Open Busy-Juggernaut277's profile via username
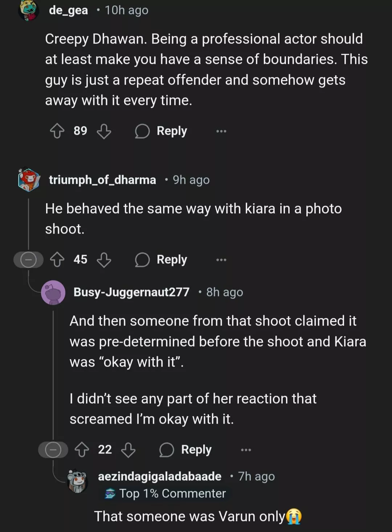The width and height of the screenshot is (392, 532). point(131,292)
